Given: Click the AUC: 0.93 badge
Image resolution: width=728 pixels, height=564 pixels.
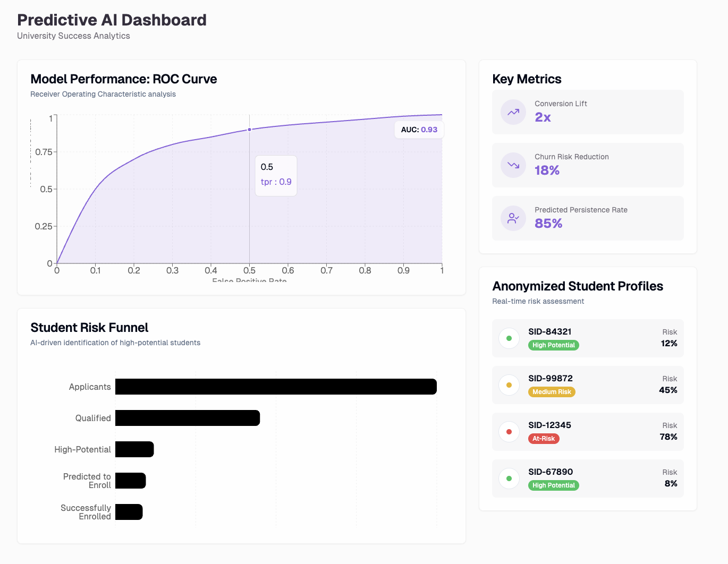Looking at the screenshot, I should click(x=419, y=129).
